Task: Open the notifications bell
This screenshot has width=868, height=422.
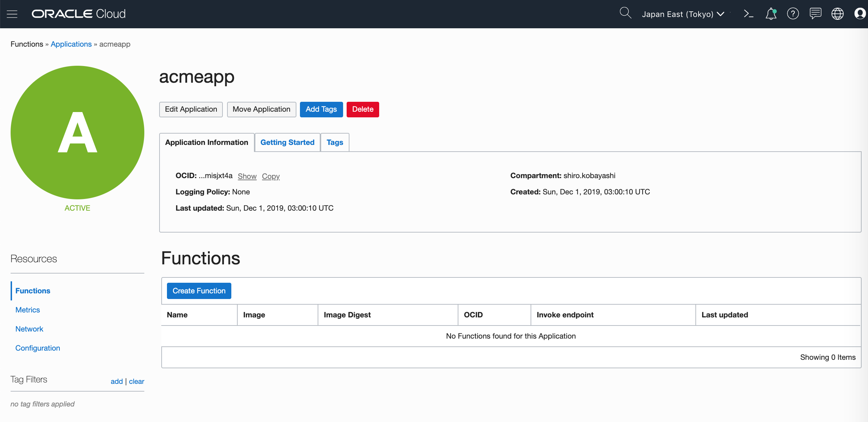Action: [x=771, y=14]
